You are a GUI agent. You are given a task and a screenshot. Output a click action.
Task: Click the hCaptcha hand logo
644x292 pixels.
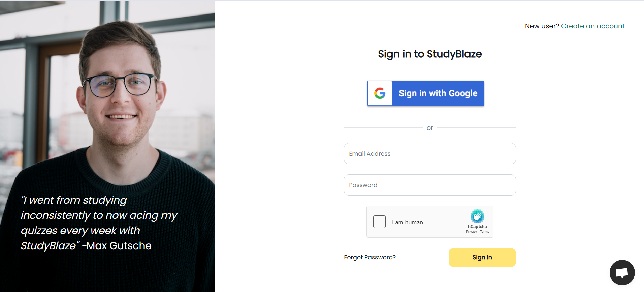click(477, 216)
